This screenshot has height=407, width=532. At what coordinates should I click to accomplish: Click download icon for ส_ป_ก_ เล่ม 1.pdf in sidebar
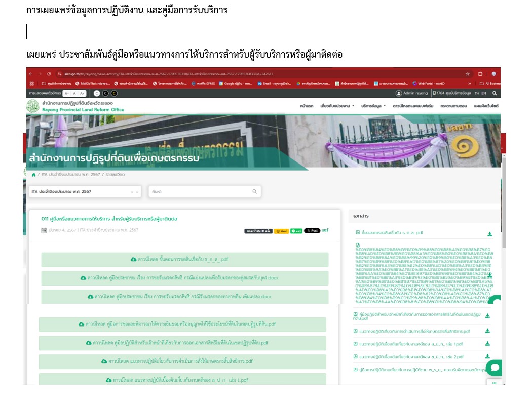pyautogui.click(x=487, y=344)
